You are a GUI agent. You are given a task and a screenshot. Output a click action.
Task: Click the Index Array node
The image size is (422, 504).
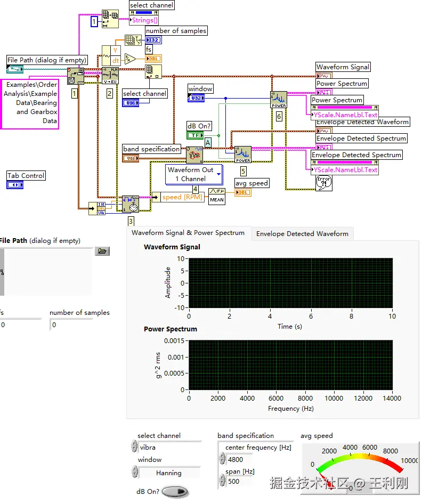pyautogui.click(x=153, y=72)
